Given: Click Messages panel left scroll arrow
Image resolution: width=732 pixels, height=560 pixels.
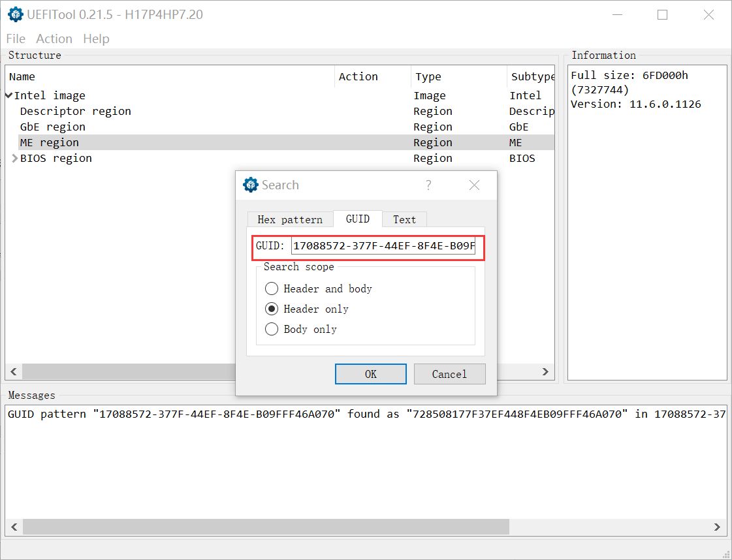Looking at the screenshot, I should 14,527.
